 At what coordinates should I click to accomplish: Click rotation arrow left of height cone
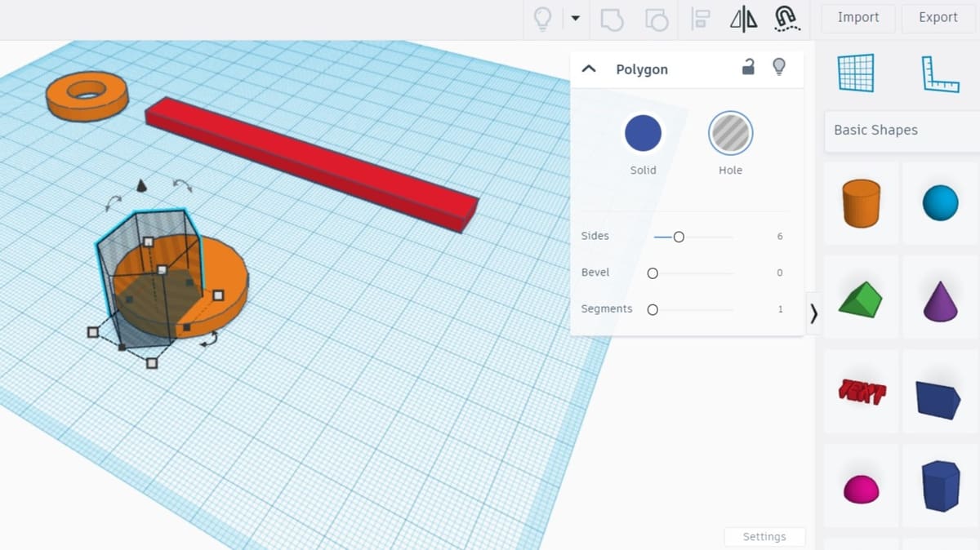click(x=114, y=202)
